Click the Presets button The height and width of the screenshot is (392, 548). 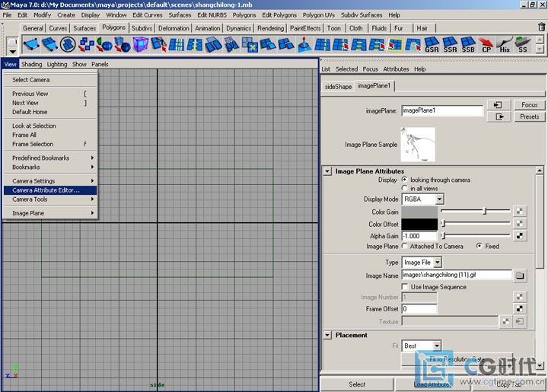pyautogui.click(x=529, y=116)
